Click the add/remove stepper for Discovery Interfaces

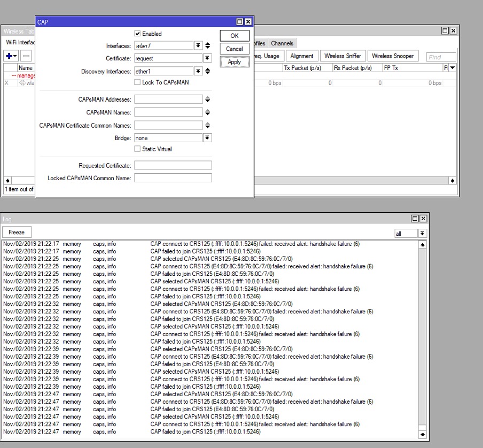click(208, 71)
